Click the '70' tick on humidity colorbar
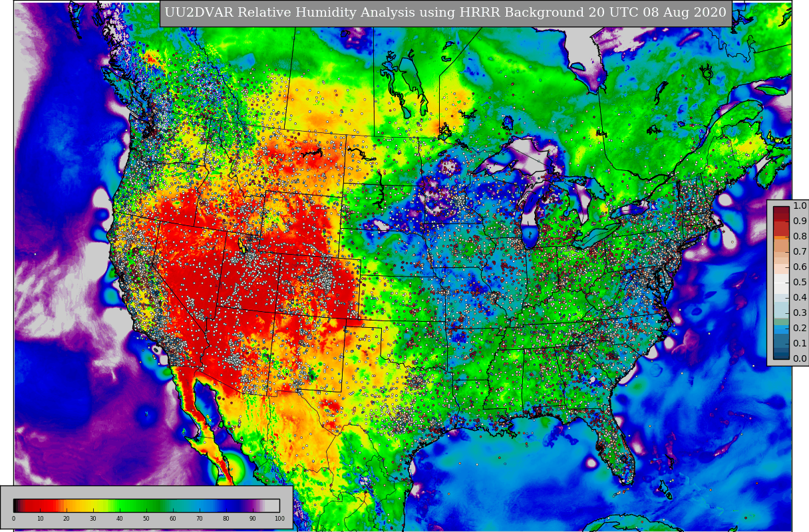 click(200, 519)
